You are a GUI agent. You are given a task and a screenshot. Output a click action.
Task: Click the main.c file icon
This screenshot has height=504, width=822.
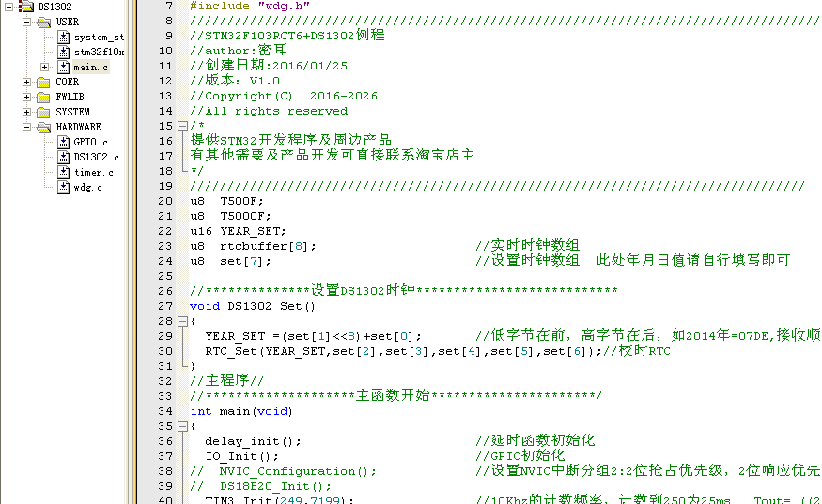tap(64, 67)
